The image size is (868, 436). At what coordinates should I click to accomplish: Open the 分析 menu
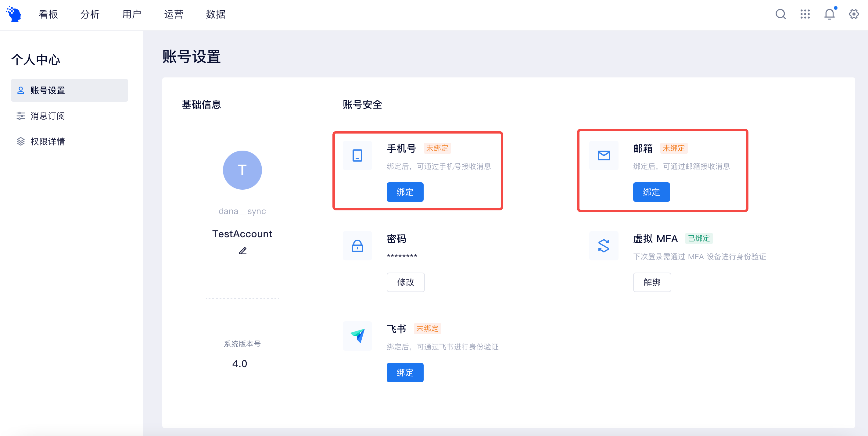(x=90, y=15)
